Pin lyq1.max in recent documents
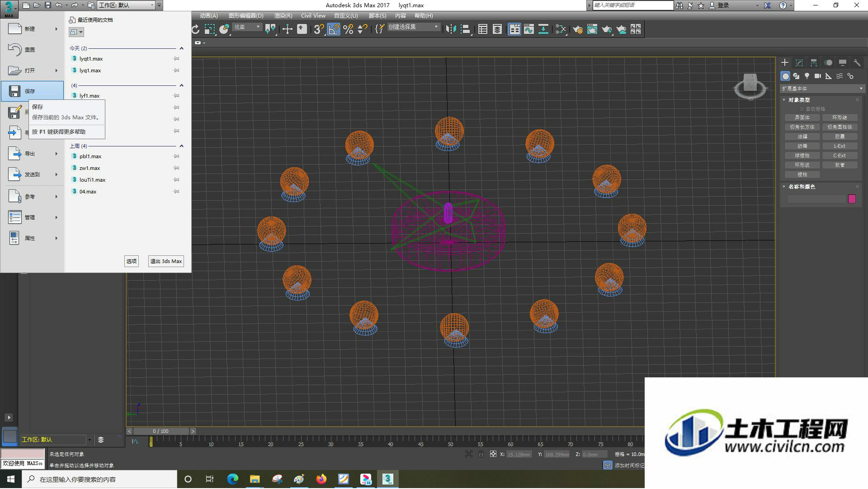Image resolution: width=868 pixels, height=489 pixels. pos(177,71)
